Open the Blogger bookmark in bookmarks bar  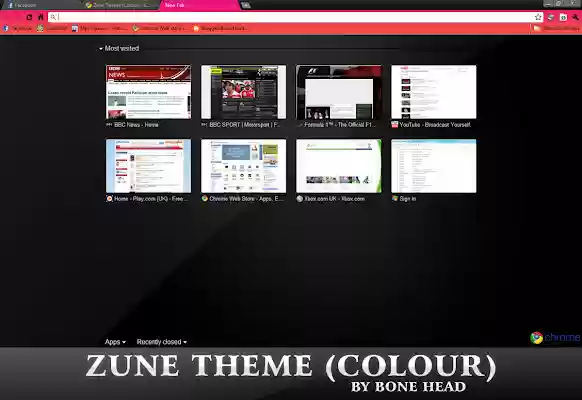(220, 28)
